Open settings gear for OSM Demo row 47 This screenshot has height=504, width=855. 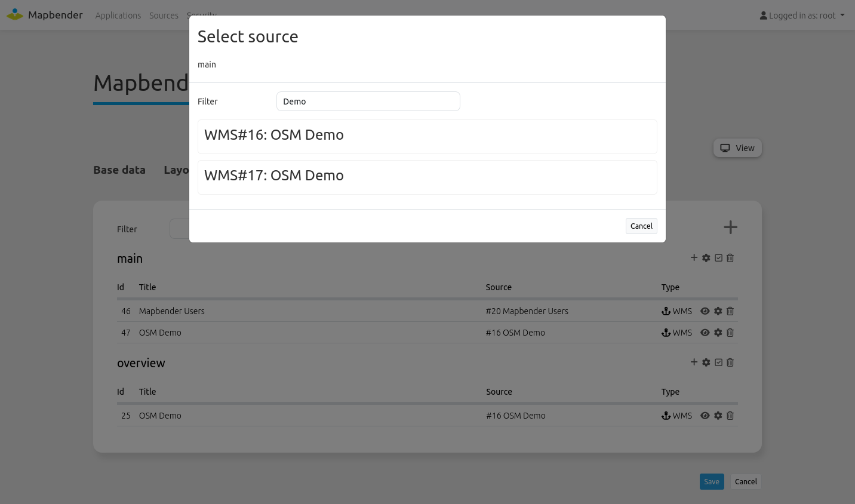click(x=718, y=333)
